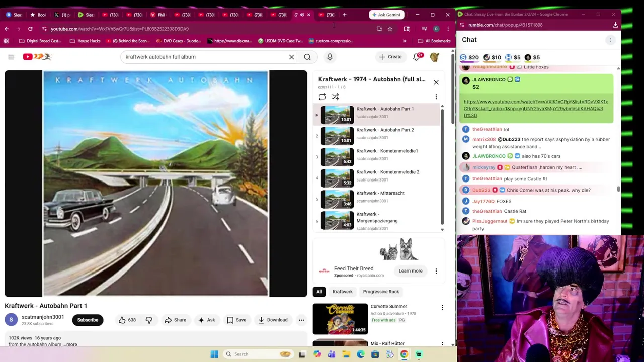Image resolution: width=644 pixels, height=362 pixels.
Task: Select the Kraftwerk filter chip
Action: (343, 292)
